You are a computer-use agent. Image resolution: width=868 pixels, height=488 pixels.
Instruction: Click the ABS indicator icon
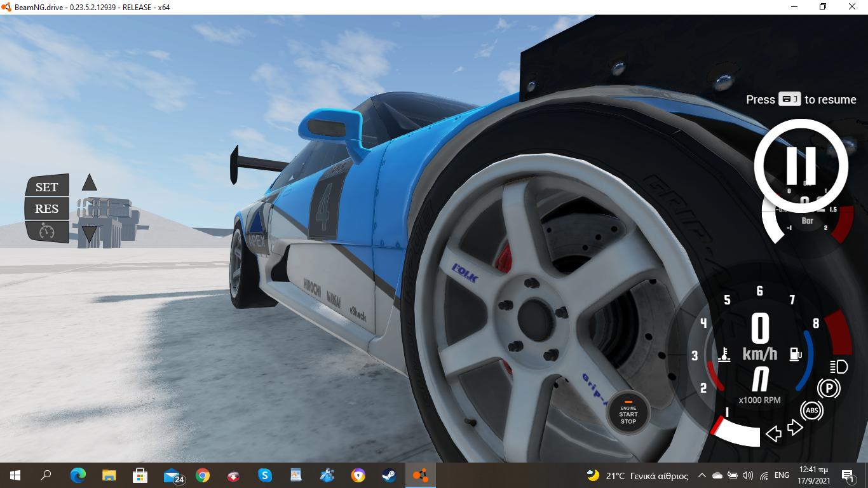(x=811, y=410)
